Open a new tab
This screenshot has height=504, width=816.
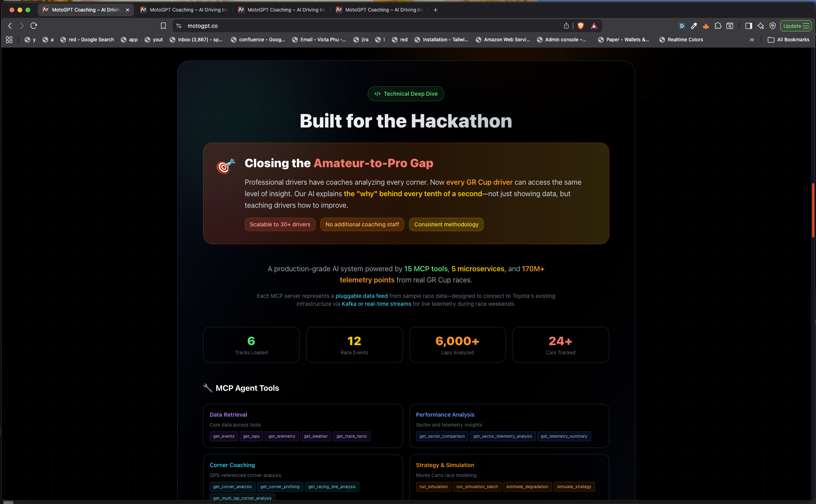pos(436,10)
